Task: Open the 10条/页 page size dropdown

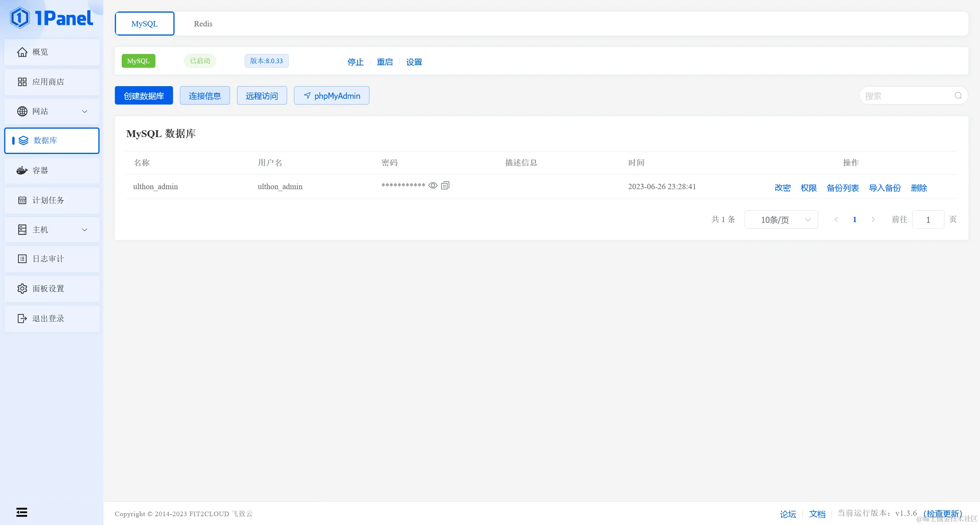Action: point(781,220)
